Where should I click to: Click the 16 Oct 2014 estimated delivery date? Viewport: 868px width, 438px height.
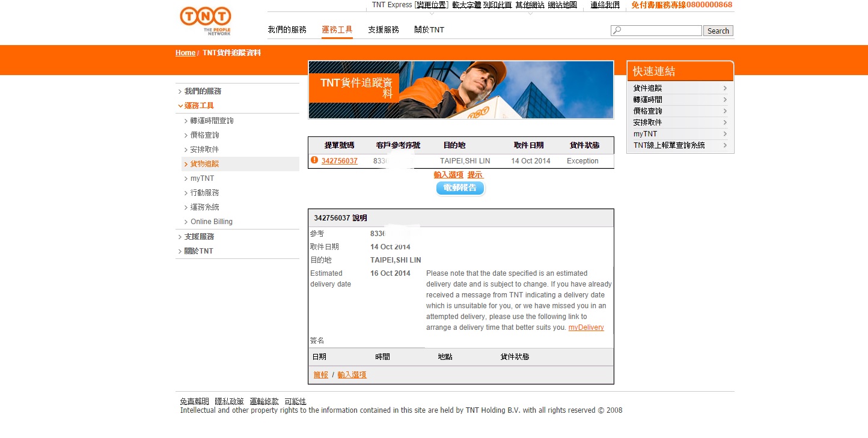[390, 273]
